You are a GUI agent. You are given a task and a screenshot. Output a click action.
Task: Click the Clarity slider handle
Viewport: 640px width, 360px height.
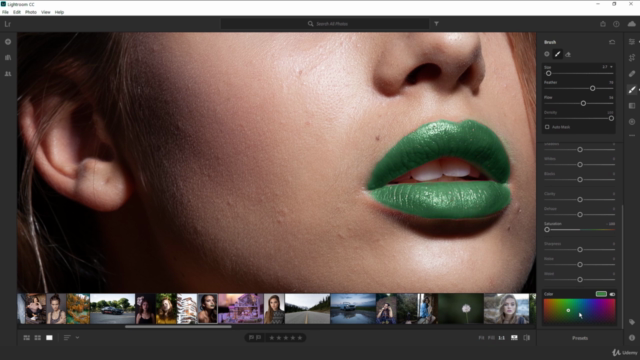coord(580,200)
